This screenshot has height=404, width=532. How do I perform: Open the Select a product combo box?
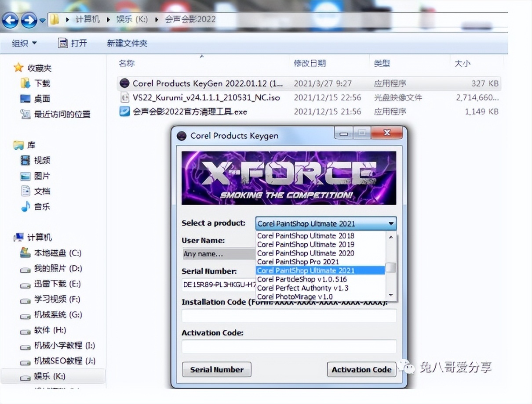(x=326, y=224)
